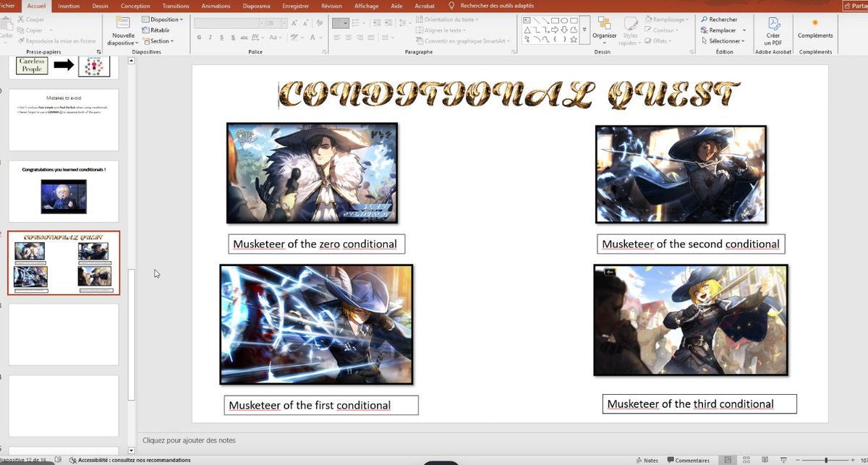Open the Animations ribbon tab
The width and height of the screenshot is (868, 465).
216,6
